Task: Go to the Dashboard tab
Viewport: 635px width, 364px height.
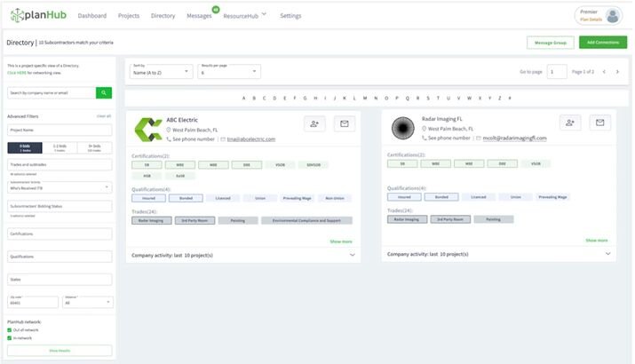Action: tap(92, 16)
